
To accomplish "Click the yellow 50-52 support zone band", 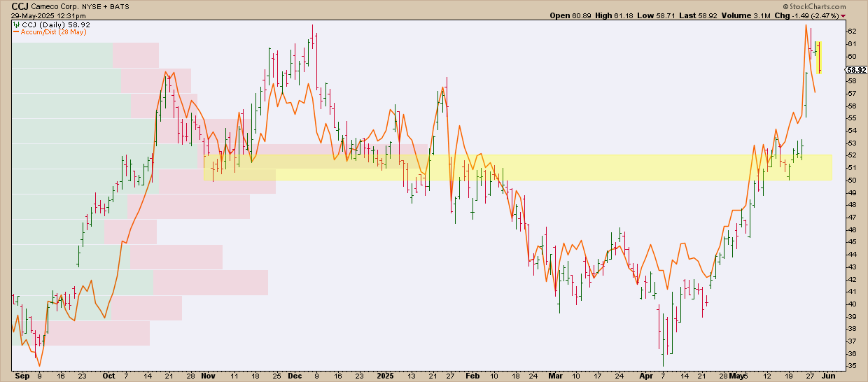I will click(518, 168).
